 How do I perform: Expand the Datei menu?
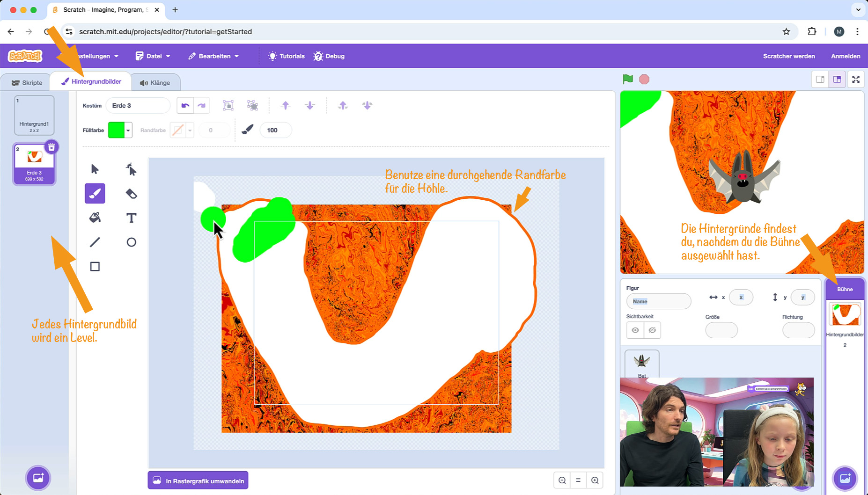153,56
